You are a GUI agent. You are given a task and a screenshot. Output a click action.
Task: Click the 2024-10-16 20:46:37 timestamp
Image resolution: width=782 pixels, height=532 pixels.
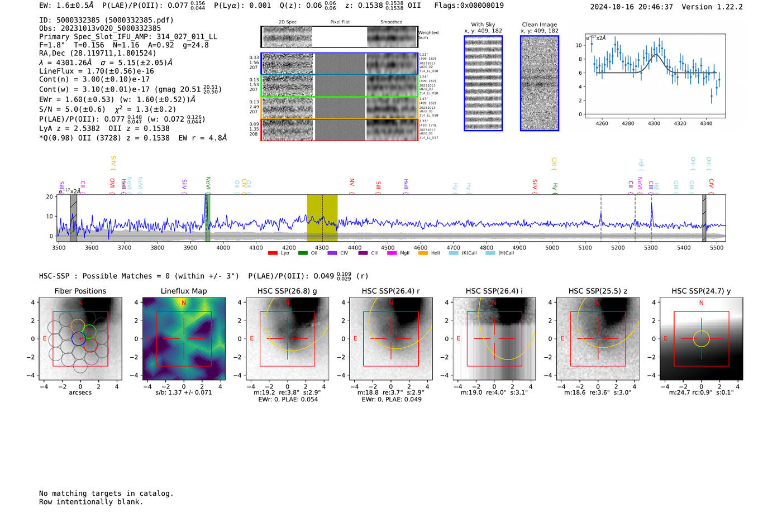[x=631, y=7]
